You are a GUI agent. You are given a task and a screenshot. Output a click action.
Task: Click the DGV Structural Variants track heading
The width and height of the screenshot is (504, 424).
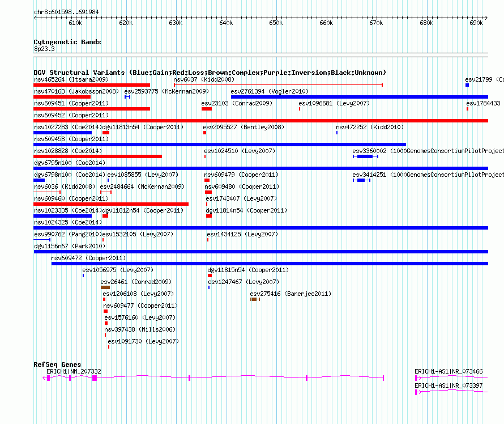pos(210,73)
